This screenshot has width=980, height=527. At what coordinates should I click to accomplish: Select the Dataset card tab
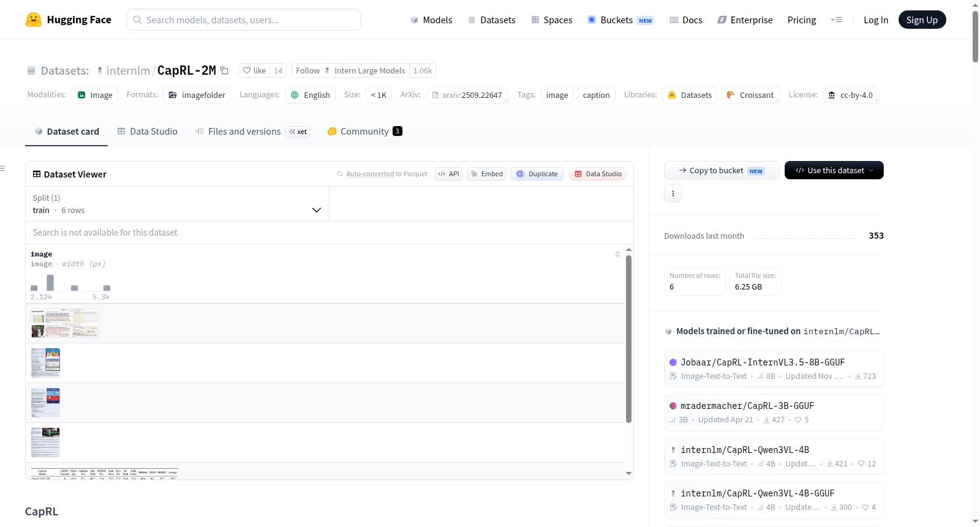[x=67, y=131]
